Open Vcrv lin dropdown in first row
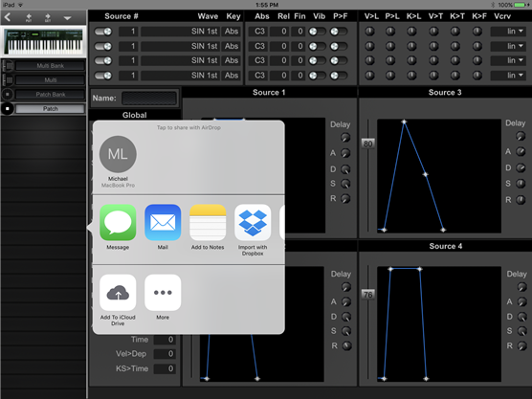The height and width of the screenshot is (399, 532). [508, 32]
